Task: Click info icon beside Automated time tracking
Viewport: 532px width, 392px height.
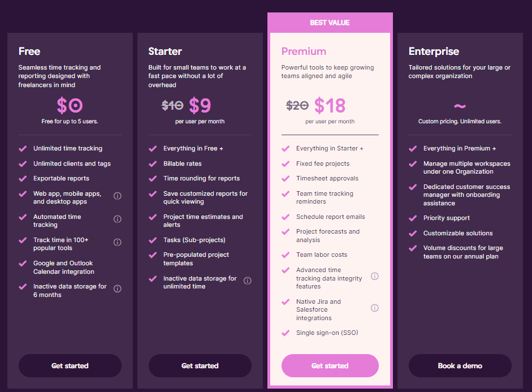Action: pos(118,219)
